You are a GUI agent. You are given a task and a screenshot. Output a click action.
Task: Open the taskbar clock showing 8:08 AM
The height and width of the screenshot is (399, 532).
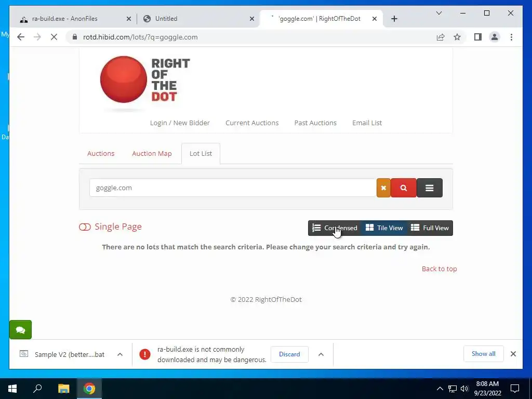pos(487,389)
